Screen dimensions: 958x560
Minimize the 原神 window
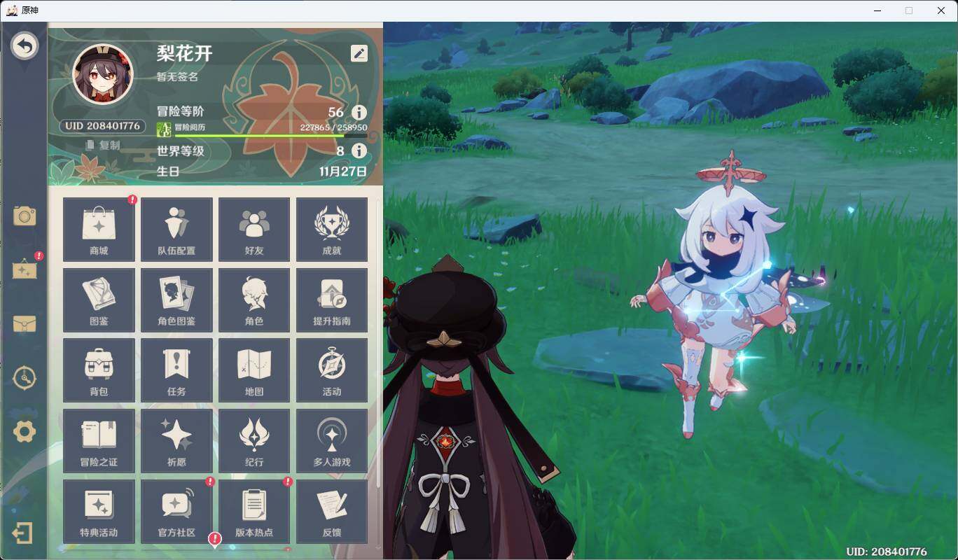coord(877,10)
